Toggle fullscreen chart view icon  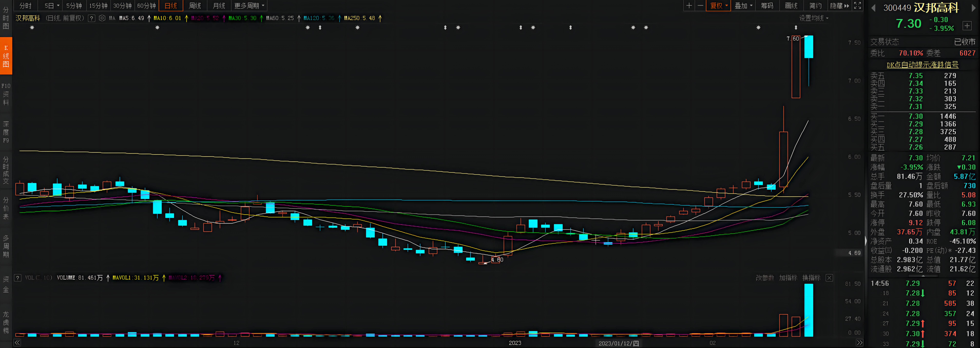(x=858, y=5)
